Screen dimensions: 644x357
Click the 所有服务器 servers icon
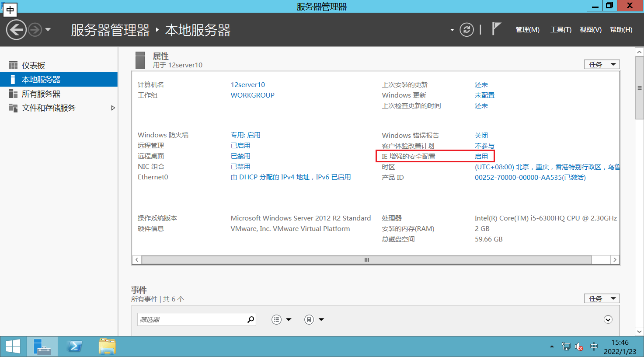[x=13, y=94]
